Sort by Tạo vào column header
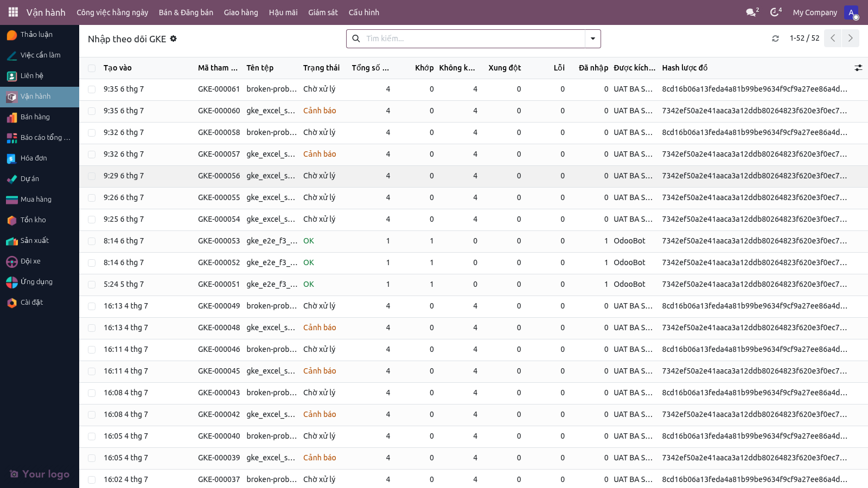 pos(118,68)
